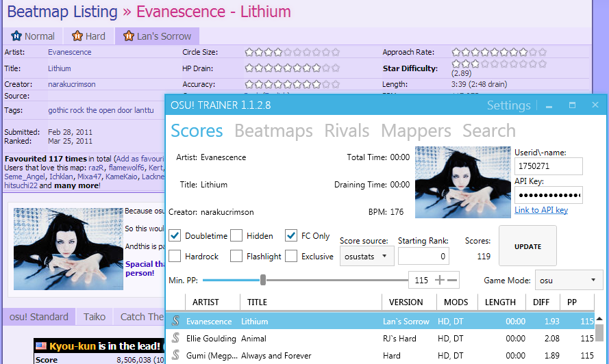
Task: Switch to the Catch The Beat mode tab
Action: pos(140,317)
